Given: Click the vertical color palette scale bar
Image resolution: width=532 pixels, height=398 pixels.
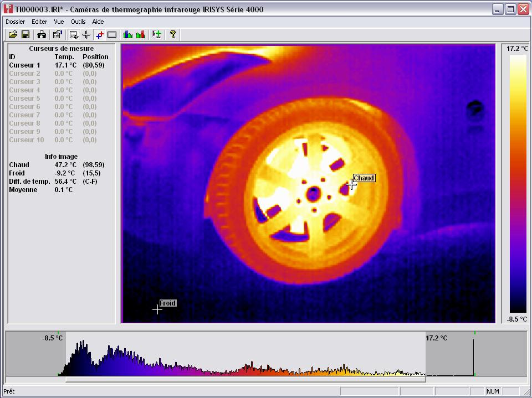Looking at the screenshot, I should 518,183.
